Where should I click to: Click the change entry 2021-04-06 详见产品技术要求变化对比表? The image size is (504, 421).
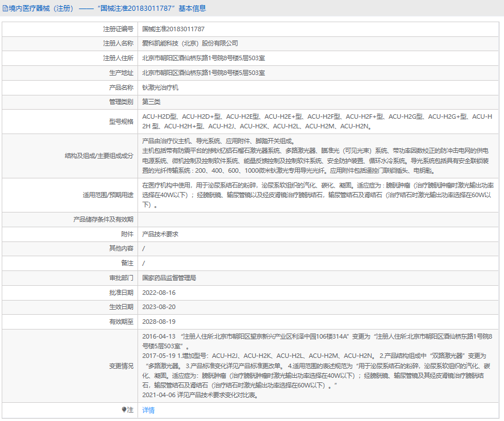click(201, 395)
